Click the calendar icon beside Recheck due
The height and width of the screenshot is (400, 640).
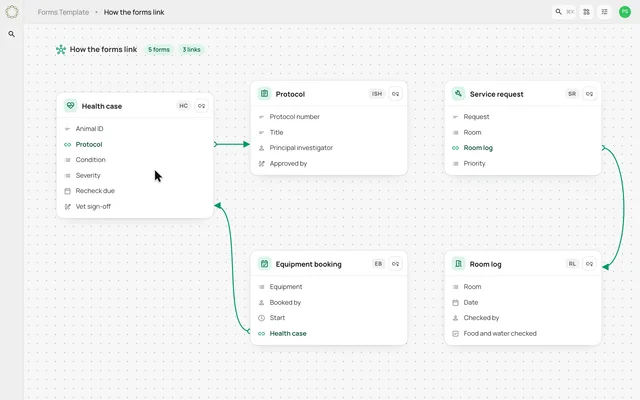(x=68, y=191)
